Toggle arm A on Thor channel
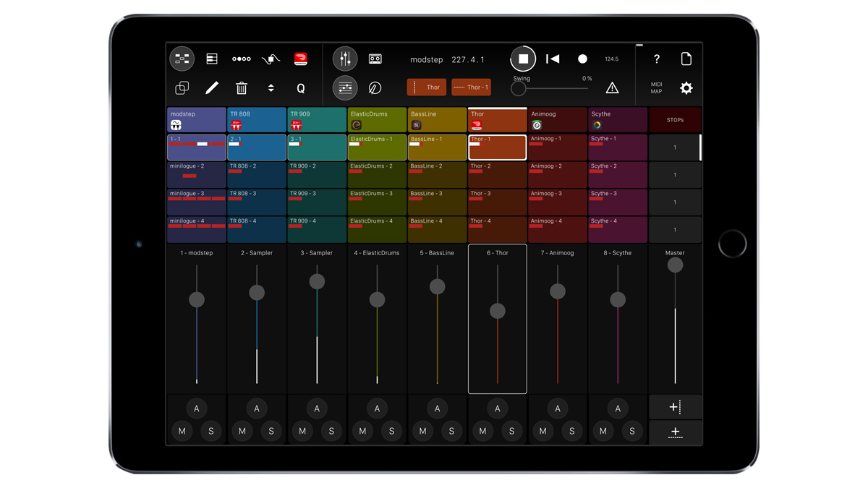This screenshot has height=488, width=868. [x=497, y=408]
